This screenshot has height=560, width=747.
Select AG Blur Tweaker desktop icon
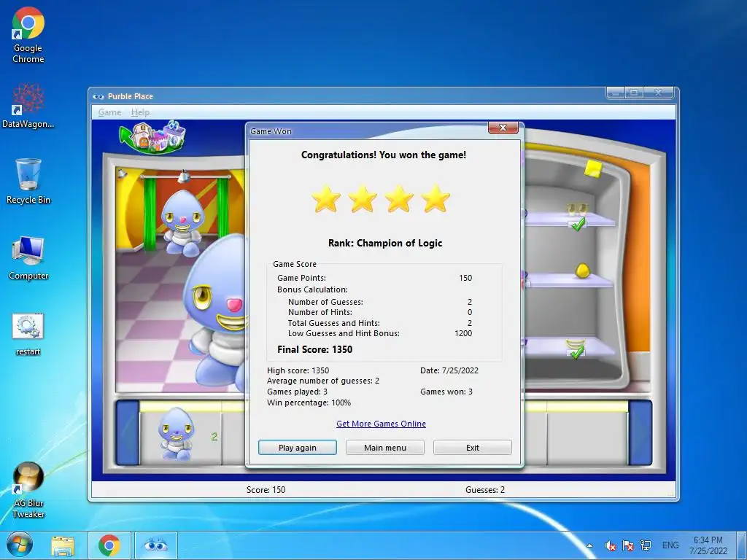(28, 490)
